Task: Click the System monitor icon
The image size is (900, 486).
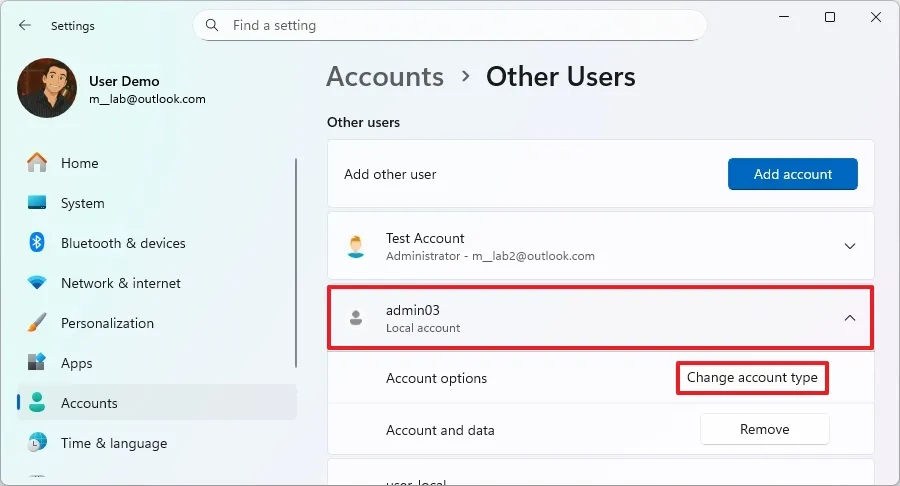Action: click(x=37, y=203)
